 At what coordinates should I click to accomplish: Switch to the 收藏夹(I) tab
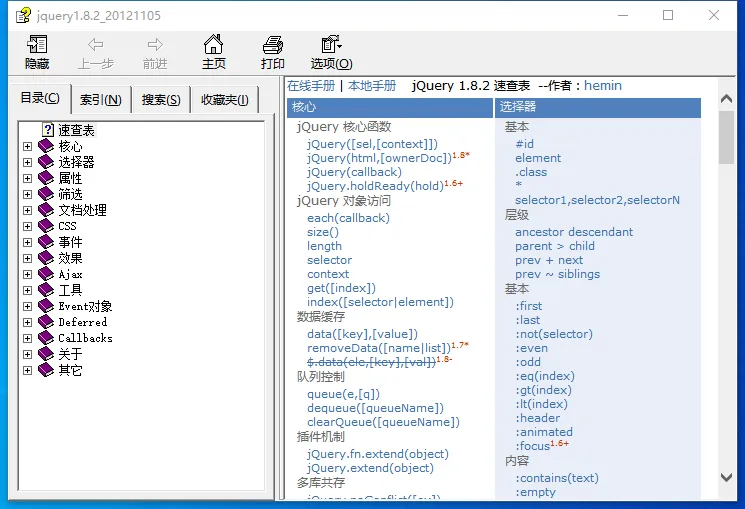(224, 100)
